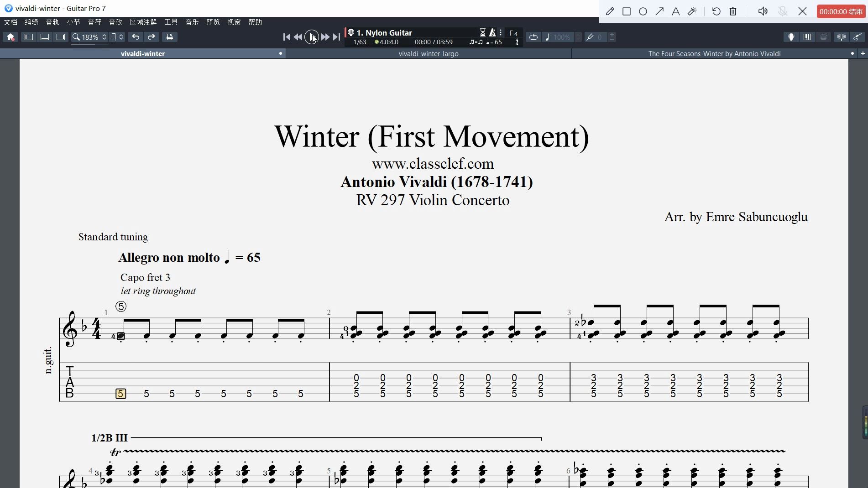Jump to the last bar
Image resolution: width=868 pixels, height=488 pixels.
point(336,37)
